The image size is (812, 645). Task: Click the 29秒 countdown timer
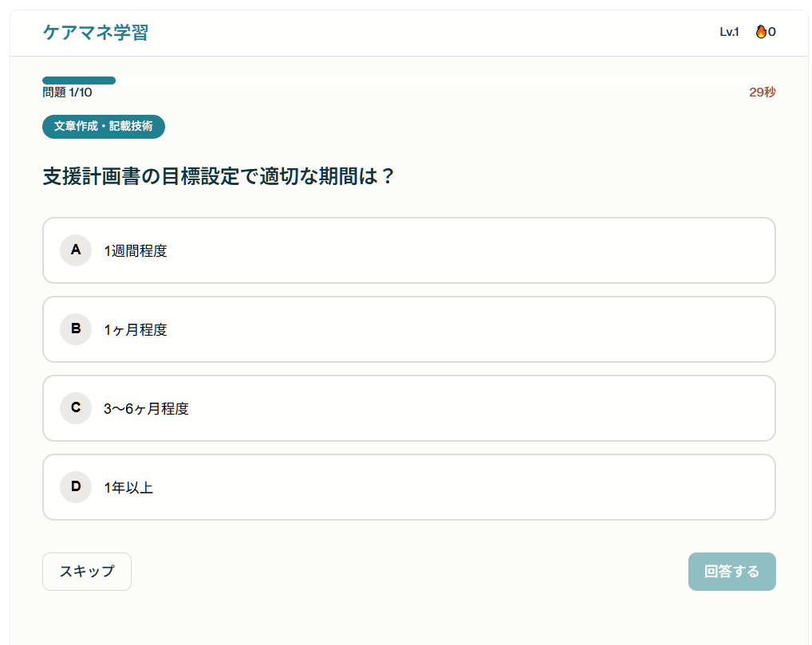click(x=762, y=92)
